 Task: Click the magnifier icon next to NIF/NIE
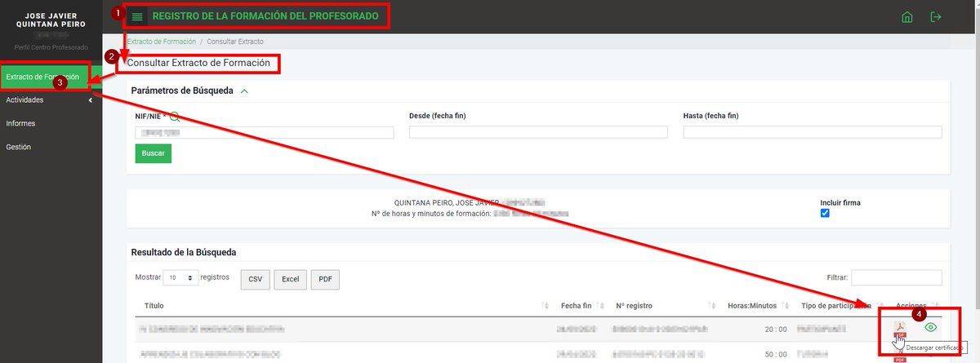point(174,117)
